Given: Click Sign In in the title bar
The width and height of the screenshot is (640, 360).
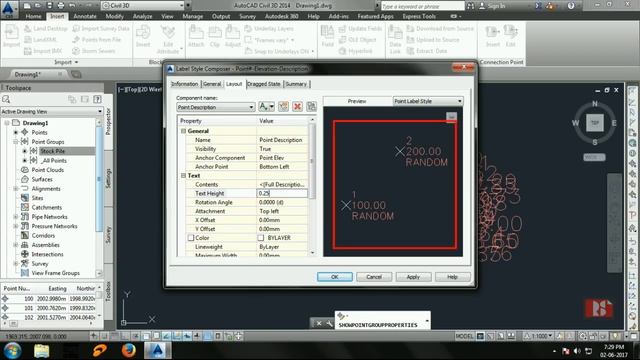Looking at the screenshot, I should [x=492, y=6].
